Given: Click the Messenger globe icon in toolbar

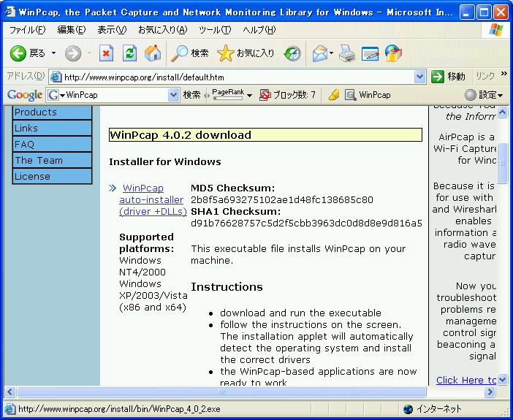Looking at the screenshot, I should click(393, 53).
